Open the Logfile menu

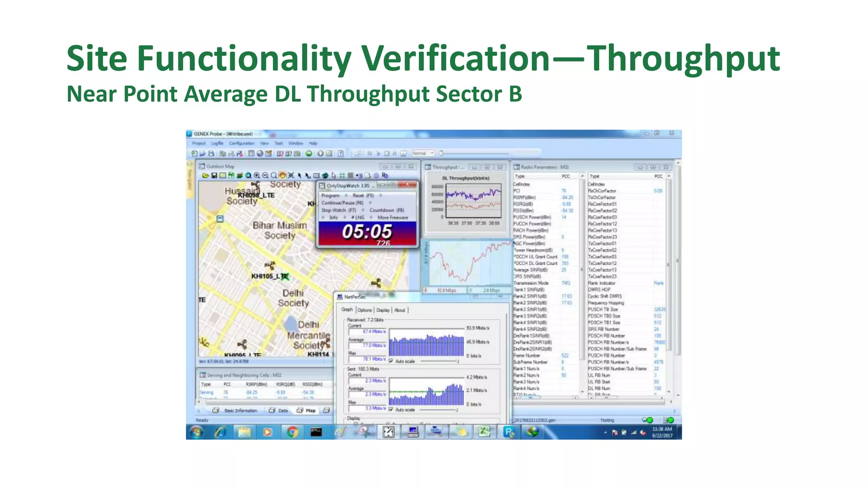click(x=217, y=143)
